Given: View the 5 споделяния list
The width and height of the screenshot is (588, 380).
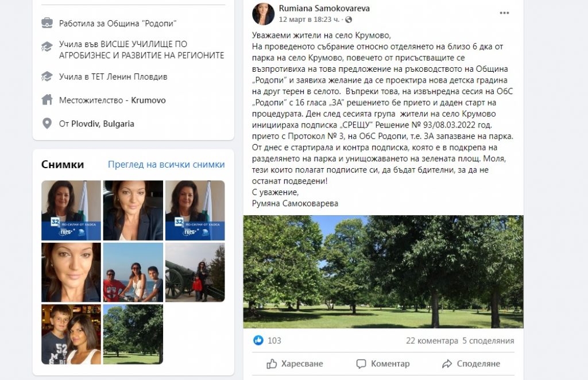Looking at the screenshot, I should [488, 340].
